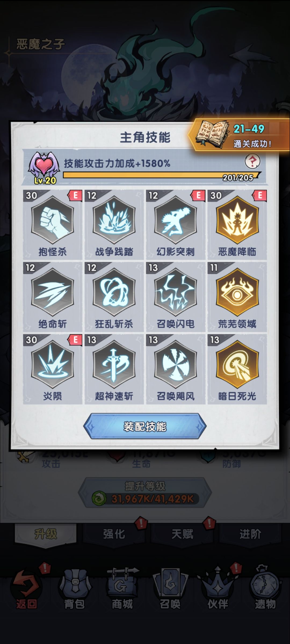Image resolution: width=290 pixels, height=644 pixels.
Task: Tap the 21-49 stage clear banner
Action: [x=239, y=135]
